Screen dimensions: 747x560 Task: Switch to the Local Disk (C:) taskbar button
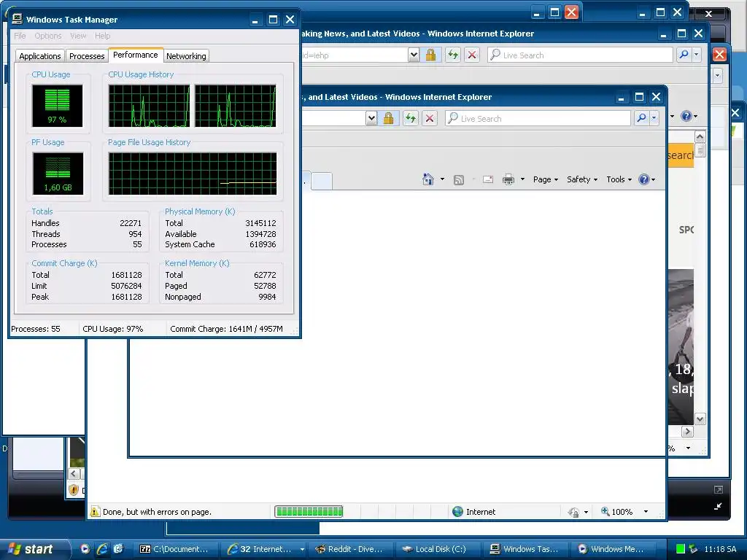437,549
